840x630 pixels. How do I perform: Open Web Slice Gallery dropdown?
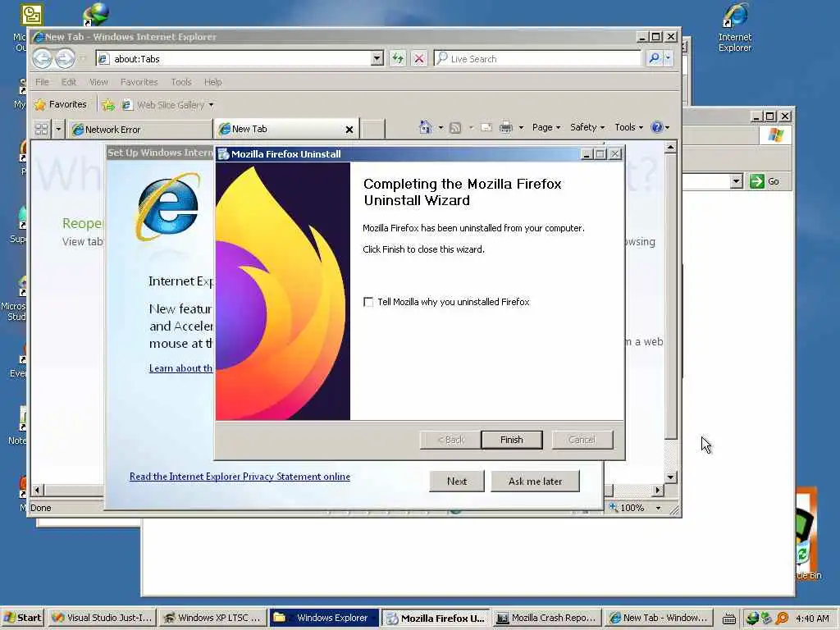coord(167,105)
